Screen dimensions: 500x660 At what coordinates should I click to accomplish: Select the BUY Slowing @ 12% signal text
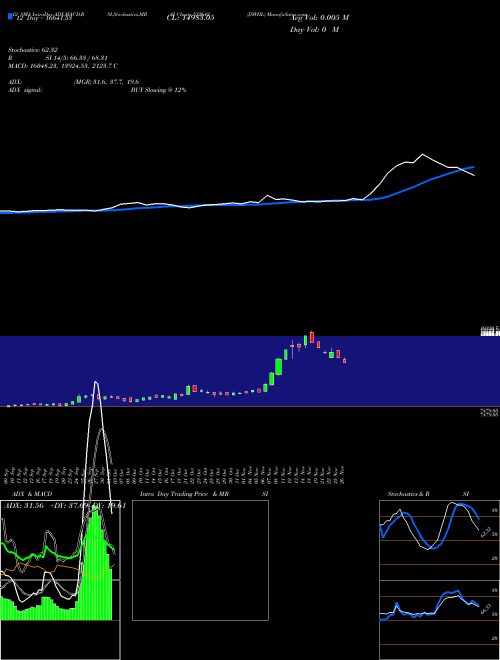[x=158, y=90]
